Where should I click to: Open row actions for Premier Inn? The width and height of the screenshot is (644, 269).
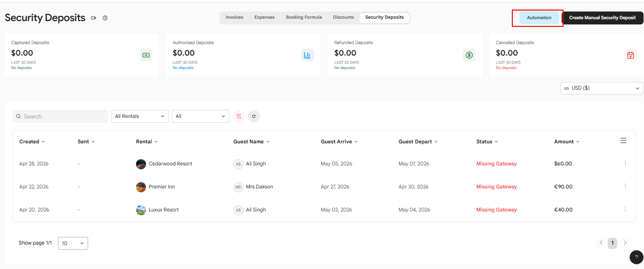[625, 187]
